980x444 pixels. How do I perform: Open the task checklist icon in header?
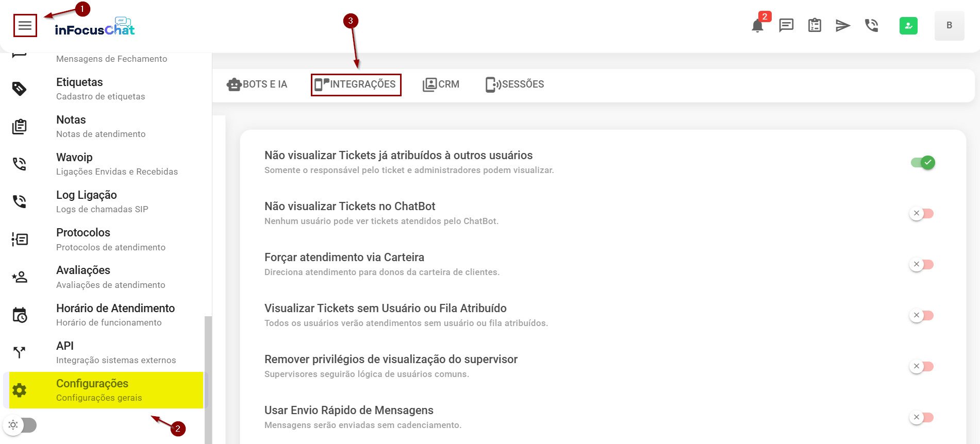tap(815, 25)
